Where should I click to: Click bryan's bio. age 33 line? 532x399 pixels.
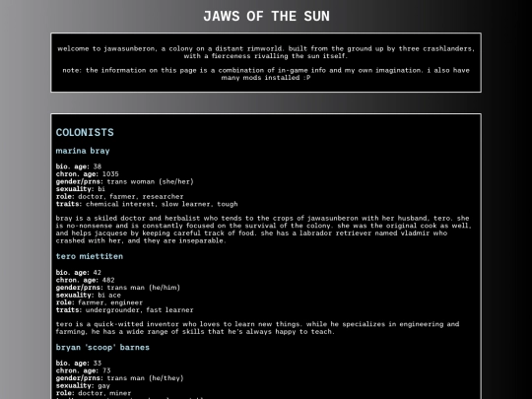tap(79, 363)
